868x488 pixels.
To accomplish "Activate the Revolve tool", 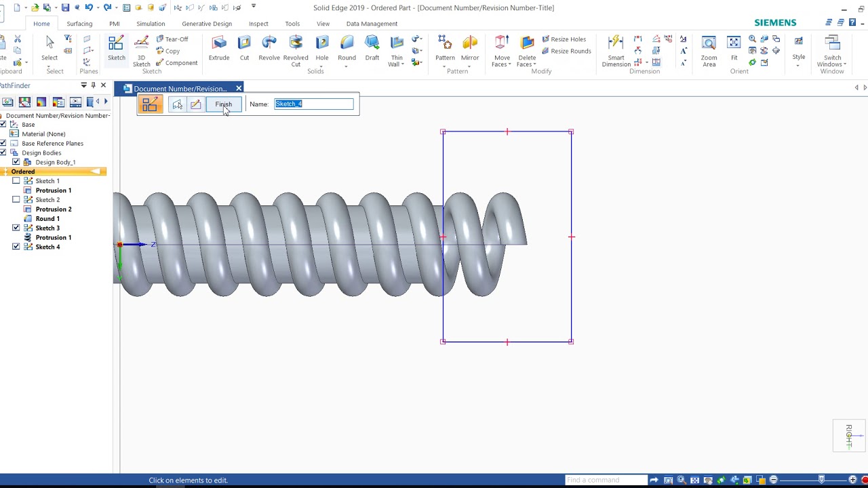I will (269, 49).
